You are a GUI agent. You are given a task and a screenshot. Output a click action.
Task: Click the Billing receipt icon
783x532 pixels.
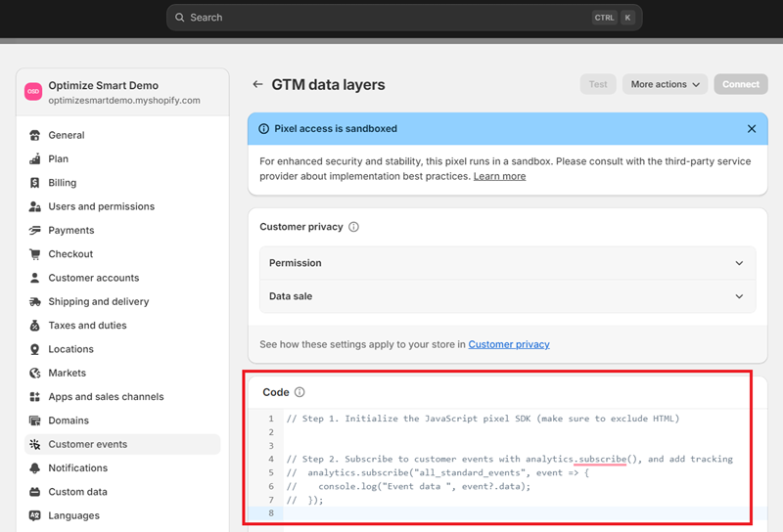34,183
